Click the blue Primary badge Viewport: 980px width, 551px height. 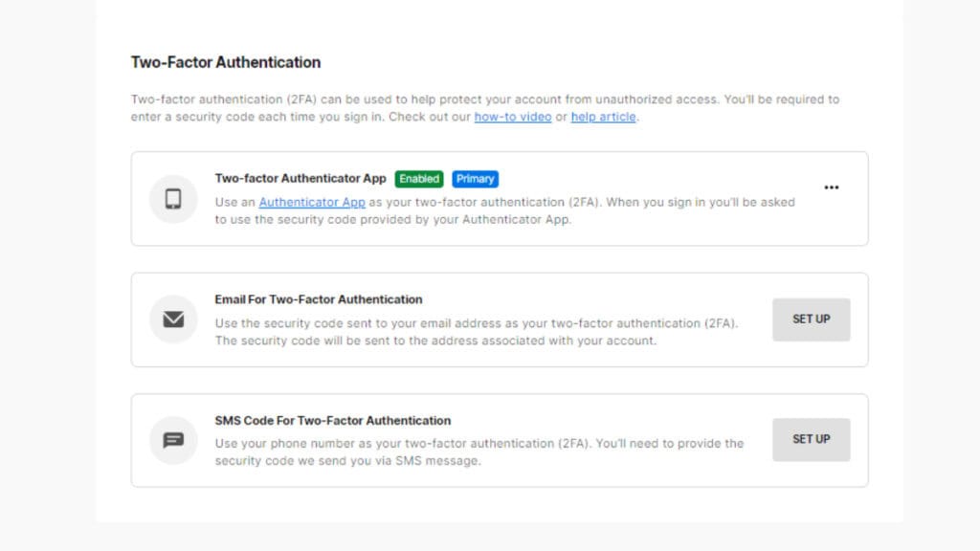476,179
